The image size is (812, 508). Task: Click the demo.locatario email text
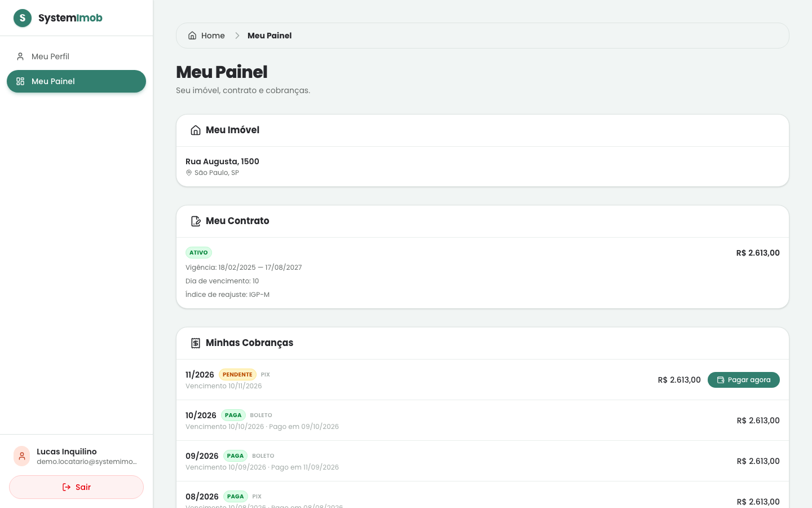(x=87, y=462)
